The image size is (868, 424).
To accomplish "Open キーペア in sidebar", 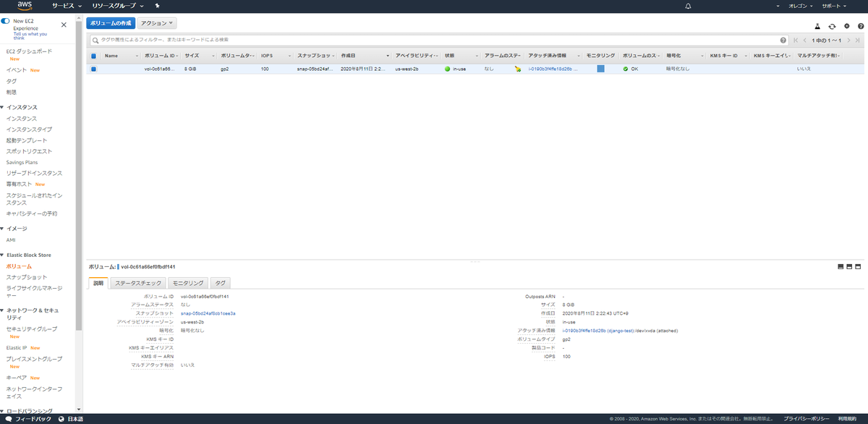I will (16, 378).
